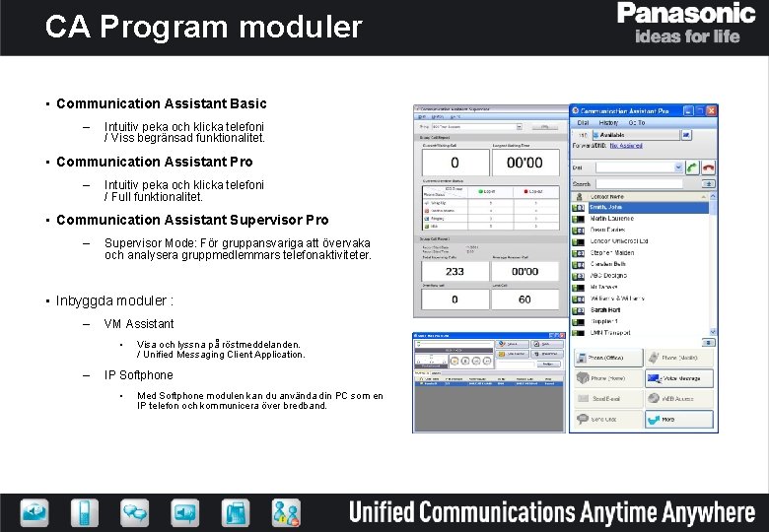Screen dimensions: 769x532
Task: Open the History menu in CA Pro
Action: click(608, 123)
